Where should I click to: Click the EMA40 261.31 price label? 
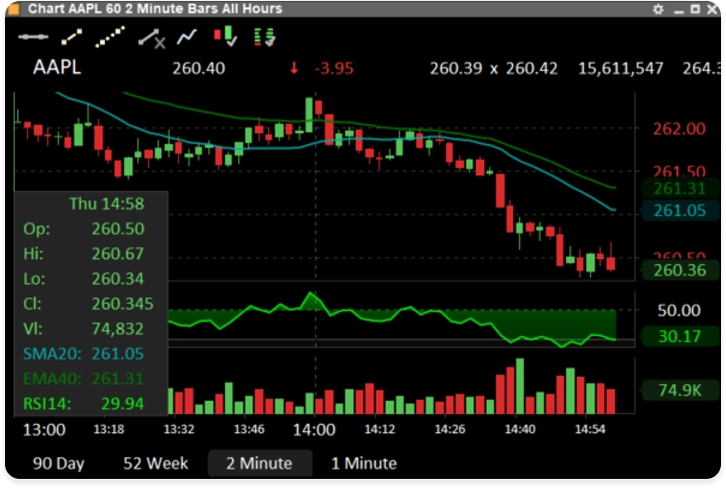click(680, 189)
